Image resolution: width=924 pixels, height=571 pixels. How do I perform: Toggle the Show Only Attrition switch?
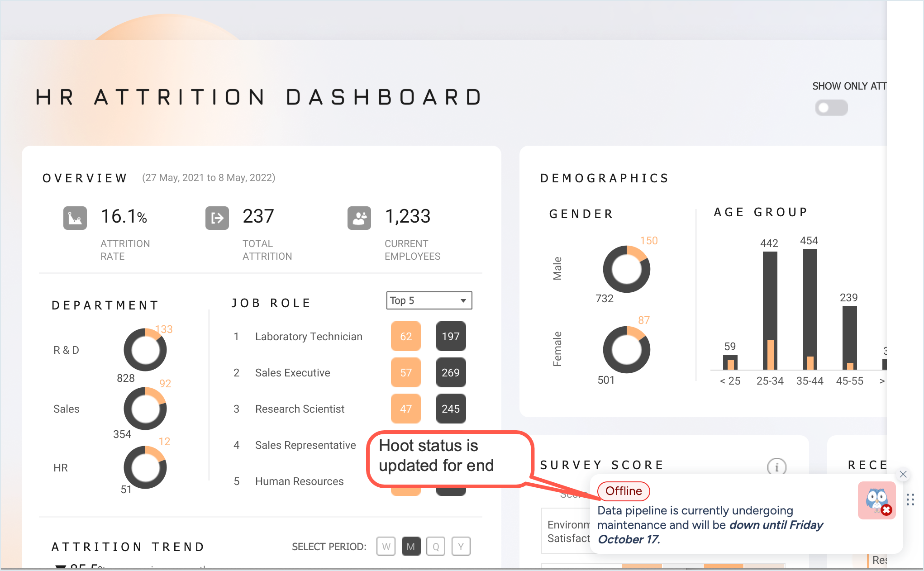click(x=831, y=108)
